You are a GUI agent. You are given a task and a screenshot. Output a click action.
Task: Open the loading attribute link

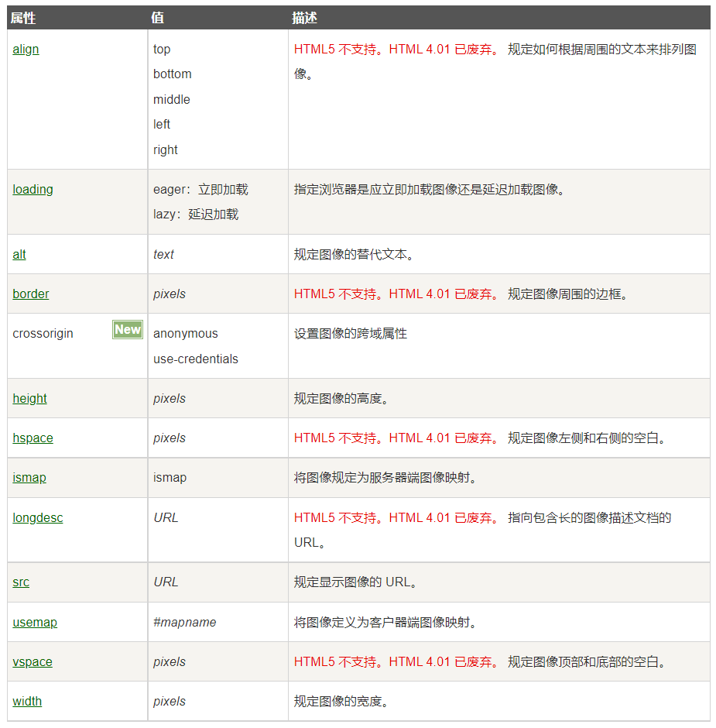[x=33, y=189]
